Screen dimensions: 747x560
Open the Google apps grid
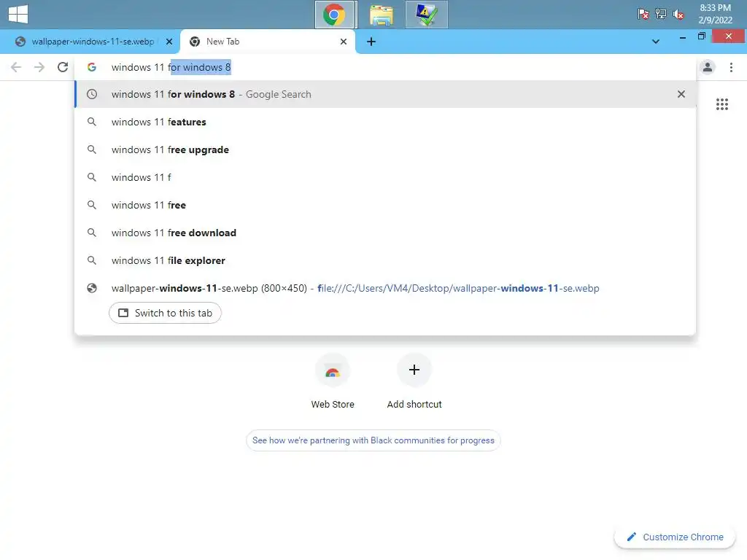click(x=721, y=104)
